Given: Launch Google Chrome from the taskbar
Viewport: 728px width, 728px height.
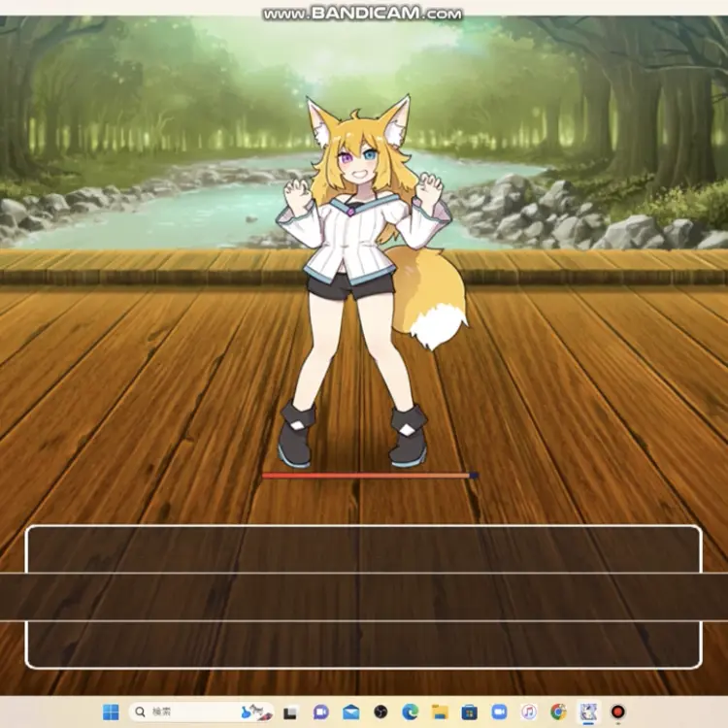Looking at the screenshot, I should [x=558, y=711].
